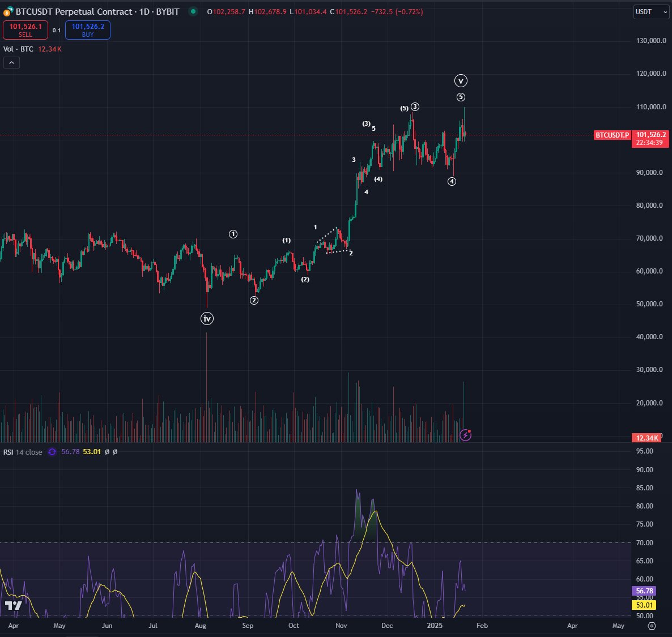Select the (3) wave label
This screenshot has width=672, height=637.
click(367, 124)
